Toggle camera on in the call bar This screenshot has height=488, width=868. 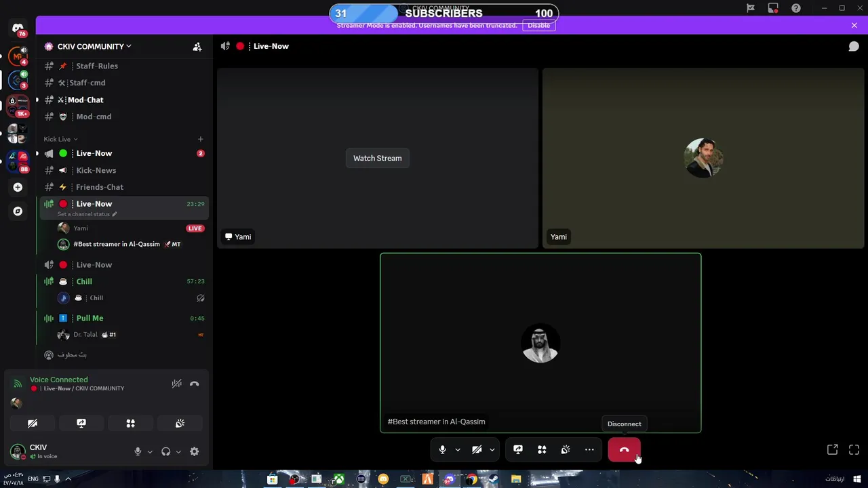477,449
